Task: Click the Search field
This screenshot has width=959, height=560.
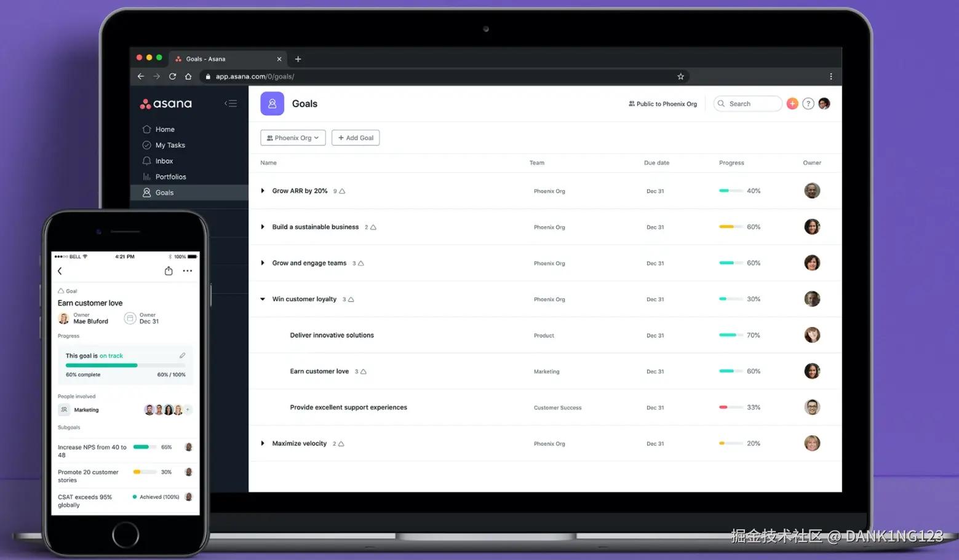Action: (747, 104)
